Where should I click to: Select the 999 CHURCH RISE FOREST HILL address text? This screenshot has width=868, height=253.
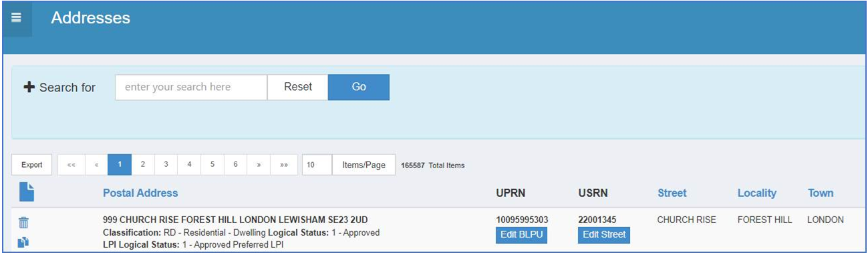pyautogui.click(x=235, y=220)
